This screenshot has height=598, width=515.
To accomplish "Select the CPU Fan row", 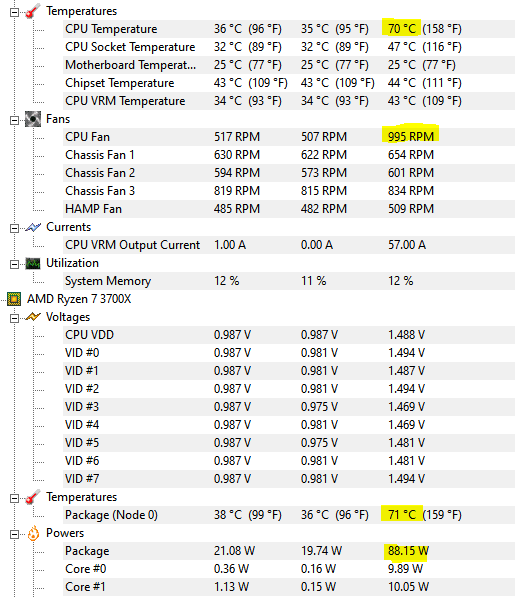I will coord(289,137).
